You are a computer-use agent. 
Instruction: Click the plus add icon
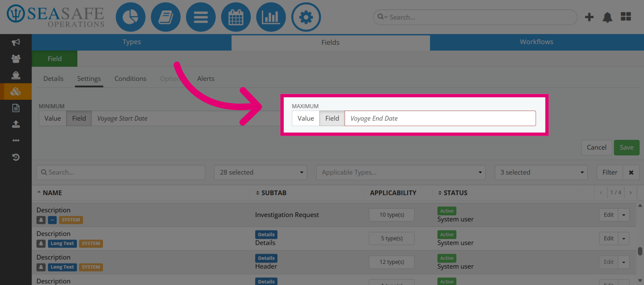pyautogui.click(x=589, y=17)
